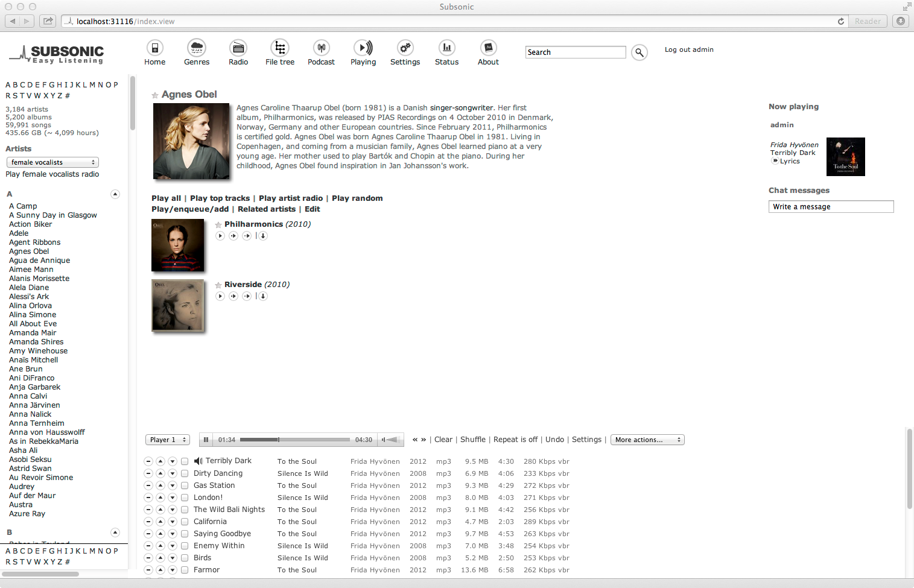Collapse the B artists section arrow
The height and width of the screenshot is (588, 914).
[115, 533]
